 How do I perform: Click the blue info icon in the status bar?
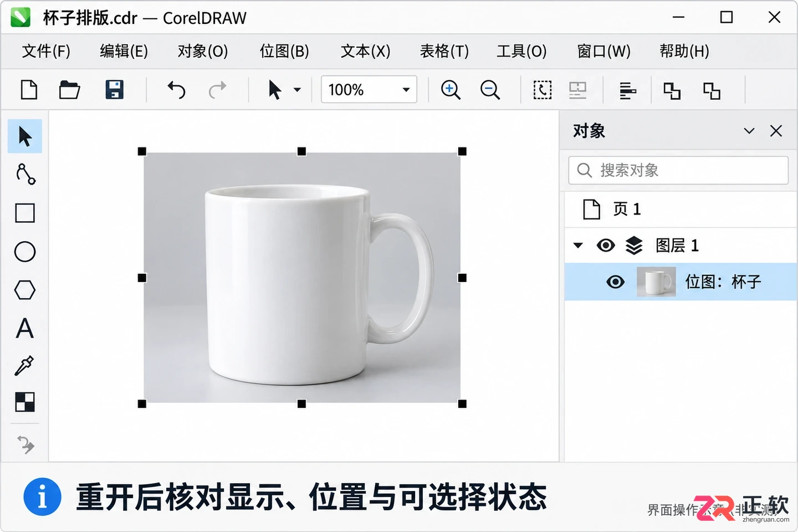point(42,497)
